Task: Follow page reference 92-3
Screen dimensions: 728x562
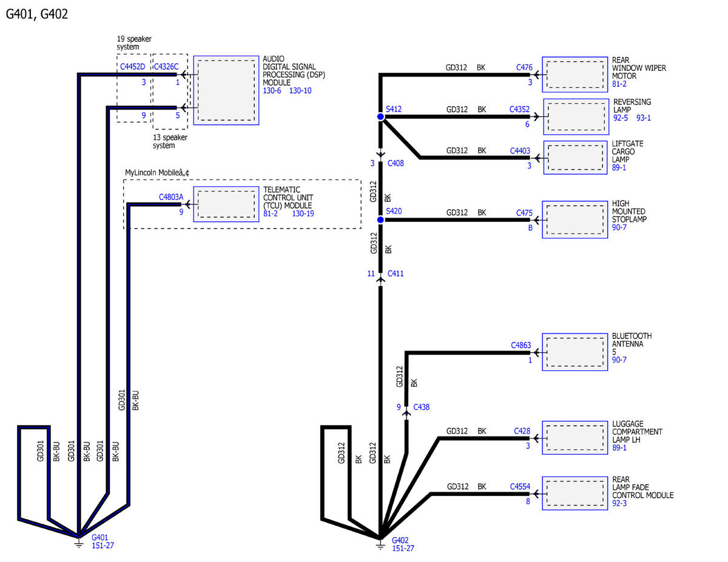Action: (619, 503)
